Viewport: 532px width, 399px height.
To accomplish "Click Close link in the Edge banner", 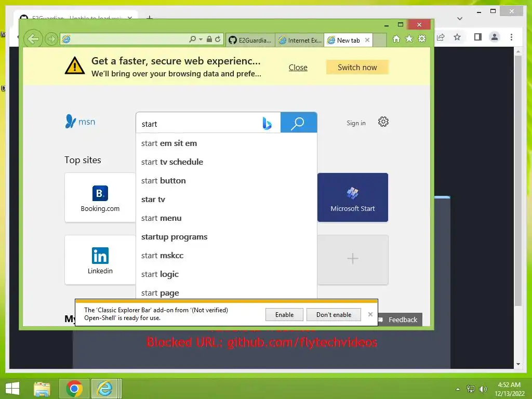I will click(x=298, y=68).
